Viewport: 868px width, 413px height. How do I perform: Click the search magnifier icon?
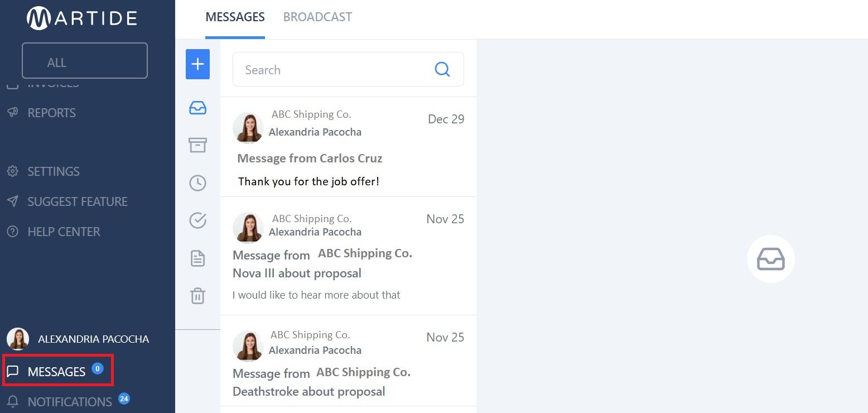tap(442, 69)
